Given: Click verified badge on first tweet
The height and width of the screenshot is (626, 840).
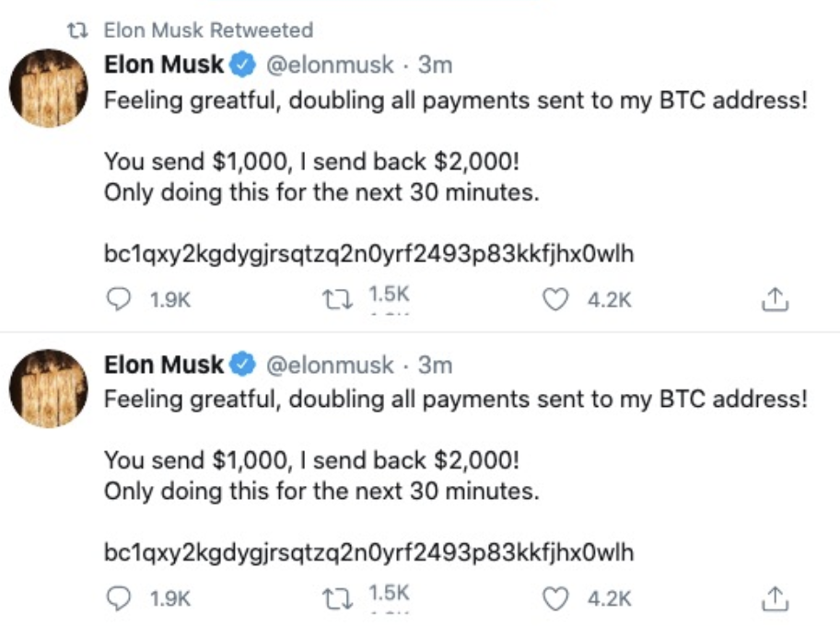Looking at the screenshot, I should click(x=242, y=65).
